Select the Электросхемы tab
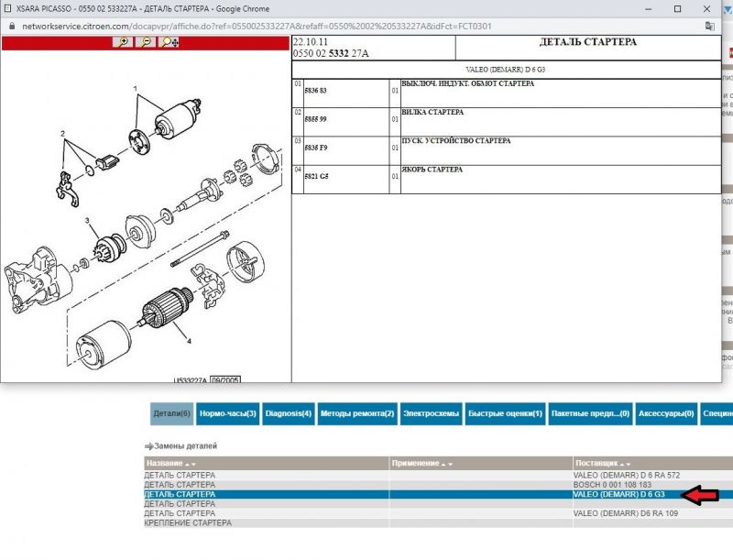 pyautogui.click(x=431, y=414)
